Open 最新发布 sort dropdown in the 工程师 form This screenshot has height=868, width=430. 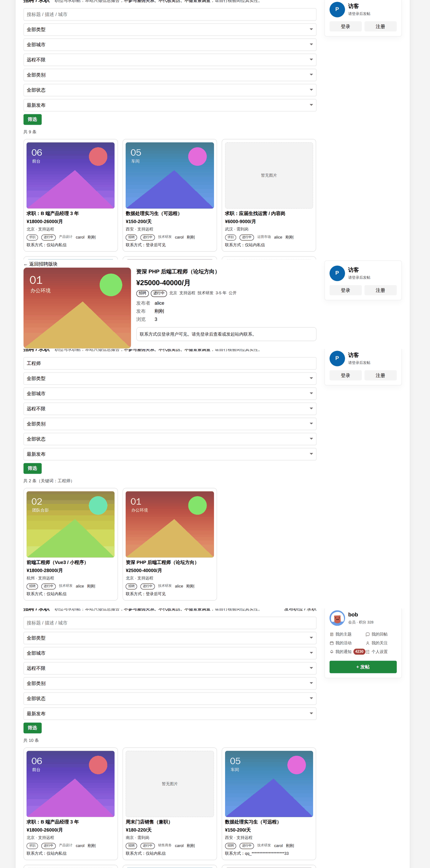pos(170,454)
